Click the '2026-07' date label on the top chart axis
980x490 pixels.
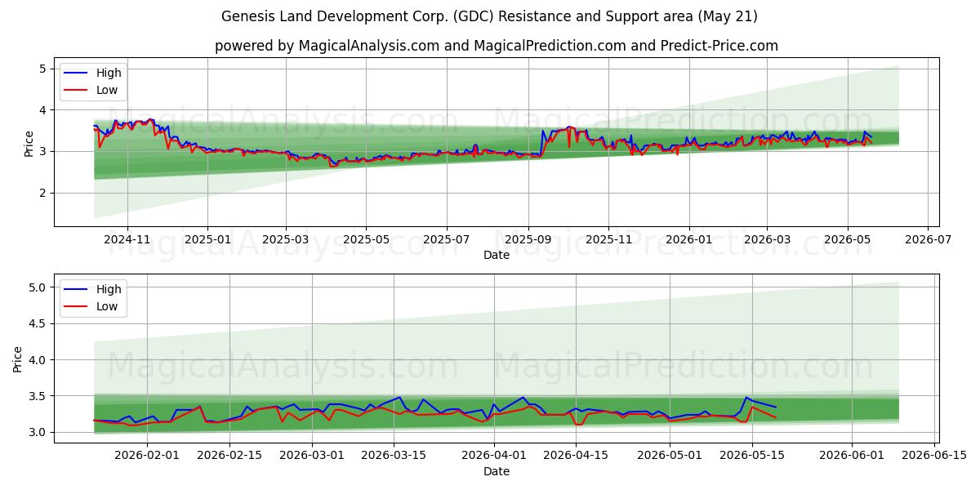point(927,240)
